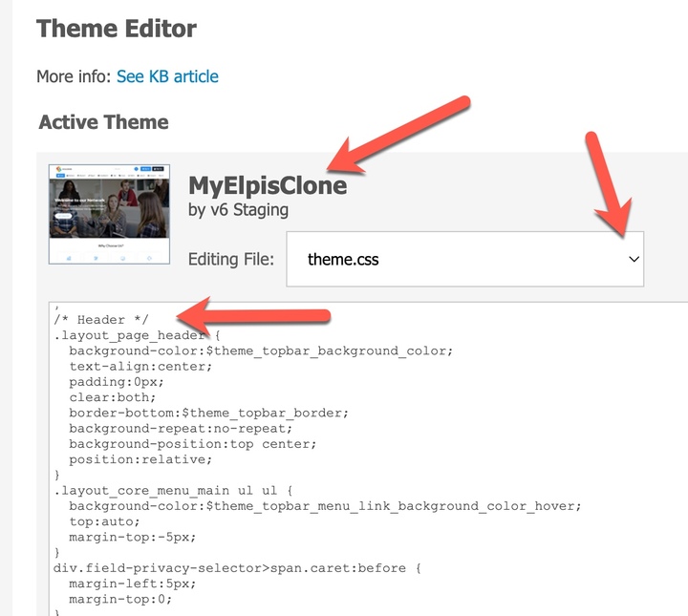Click the background-repeat:no-repeat line

point(181,429)
